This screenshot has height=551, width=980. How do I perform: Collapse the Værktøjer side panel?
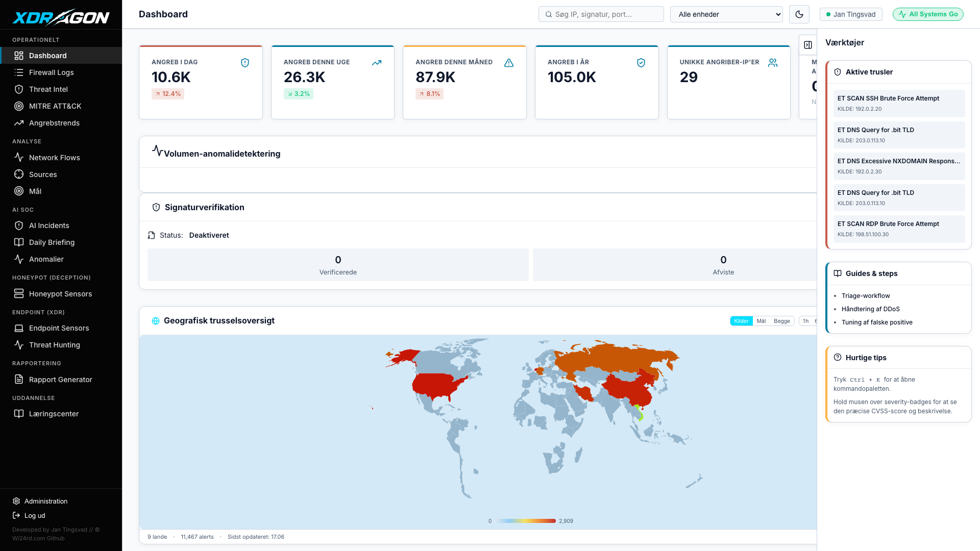tap(808, 45)
